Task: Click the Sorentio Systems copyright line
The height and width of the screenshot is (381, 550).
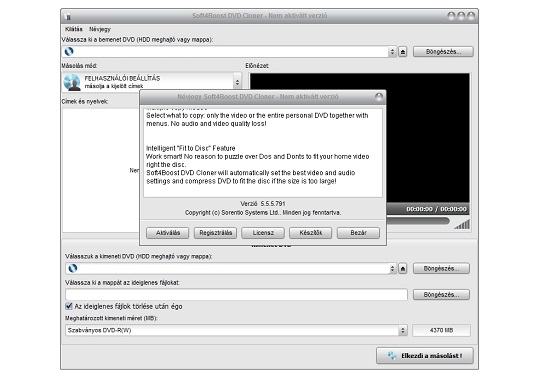Action: [x=263, y=213]
